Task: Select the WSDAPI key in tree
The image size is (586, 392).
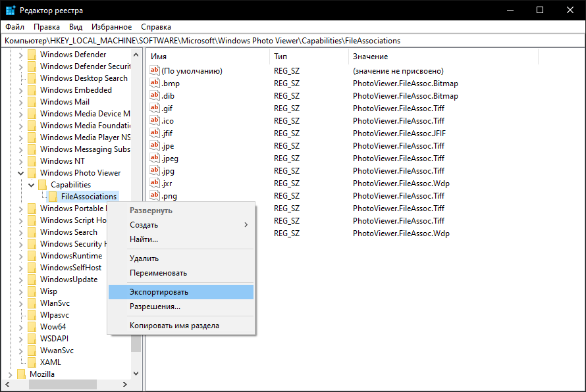Action: pos(54,339)
